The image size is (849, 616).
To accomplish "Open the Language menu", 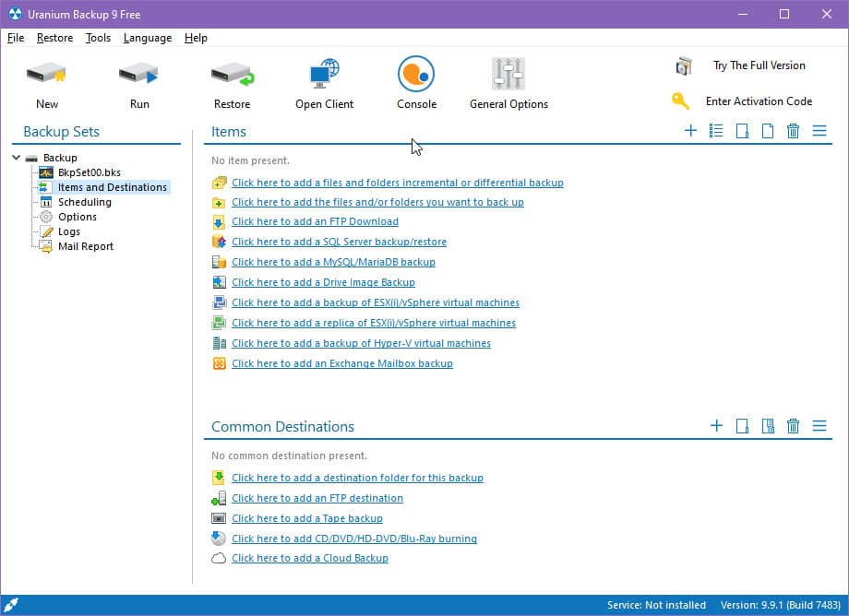I will tap(148, 38).
